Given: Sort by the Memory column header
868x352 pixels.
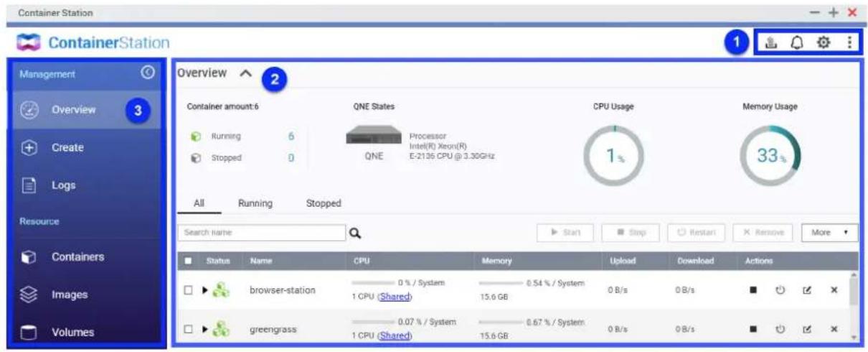Looking at the screenshot, I should [496, 261].
